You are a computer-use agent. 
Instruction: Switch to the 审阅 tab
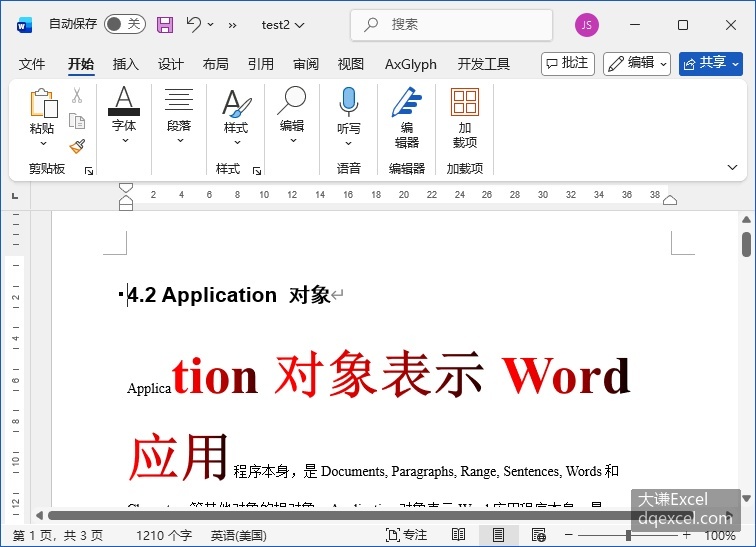click(306, 64)
